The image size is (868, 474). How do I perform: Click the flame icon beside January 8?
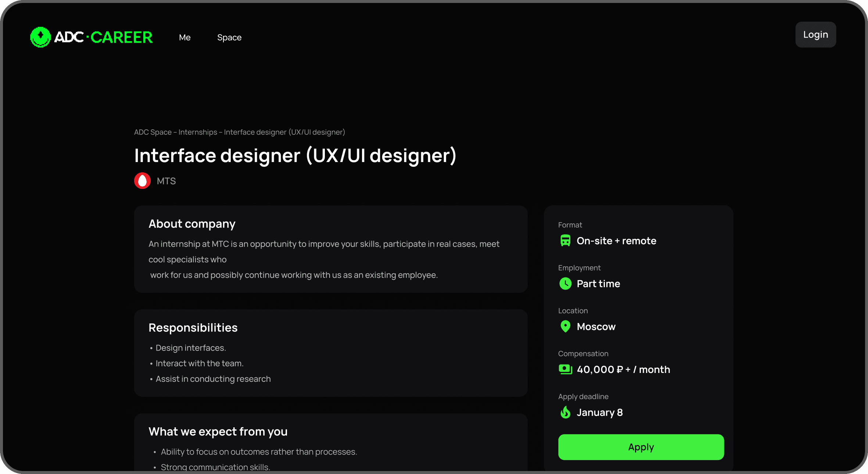565,412
